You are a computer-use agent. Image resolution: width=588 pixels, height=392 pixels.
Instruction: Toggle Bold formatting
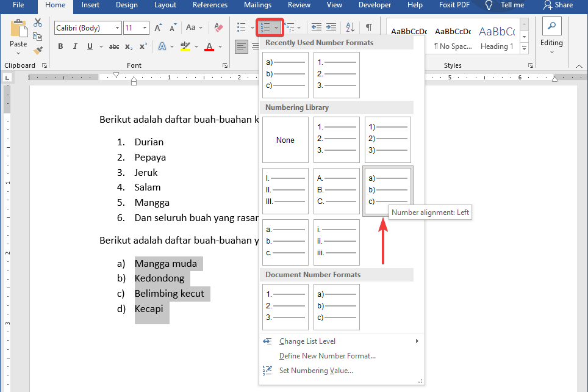[x=60, y=46]
